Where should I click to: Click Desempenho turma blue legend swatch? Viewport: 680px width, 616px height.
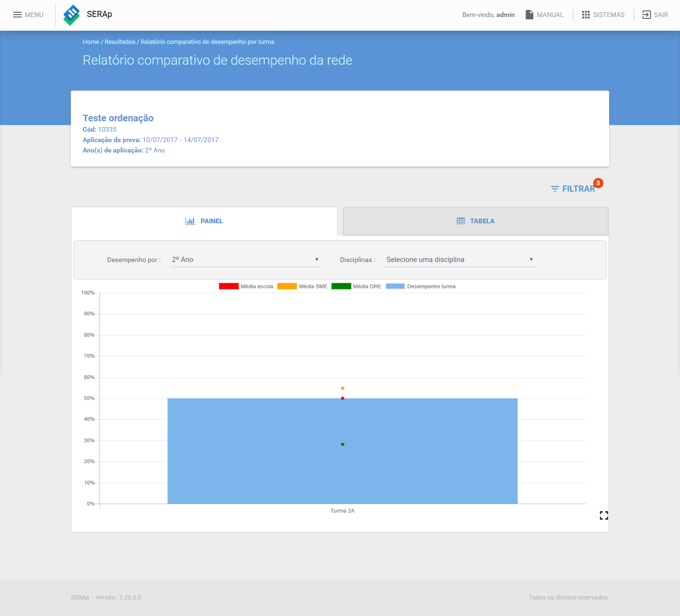tap(395, 286)
